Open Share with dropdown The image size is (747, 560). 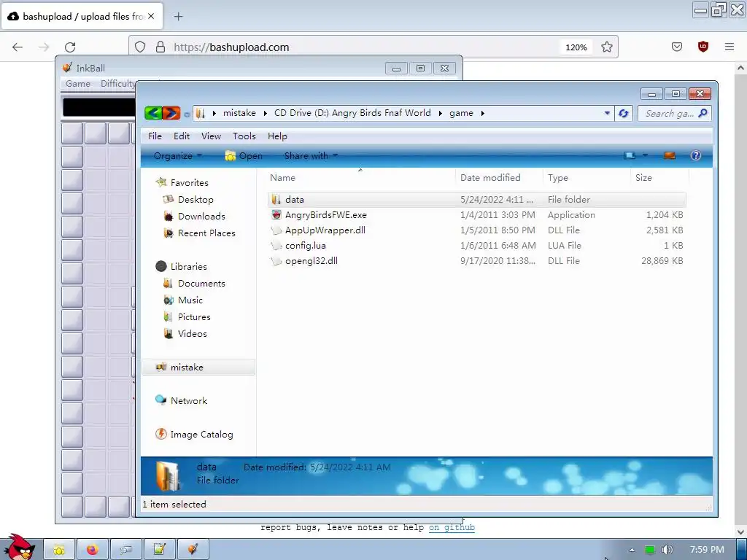(311, 156)
